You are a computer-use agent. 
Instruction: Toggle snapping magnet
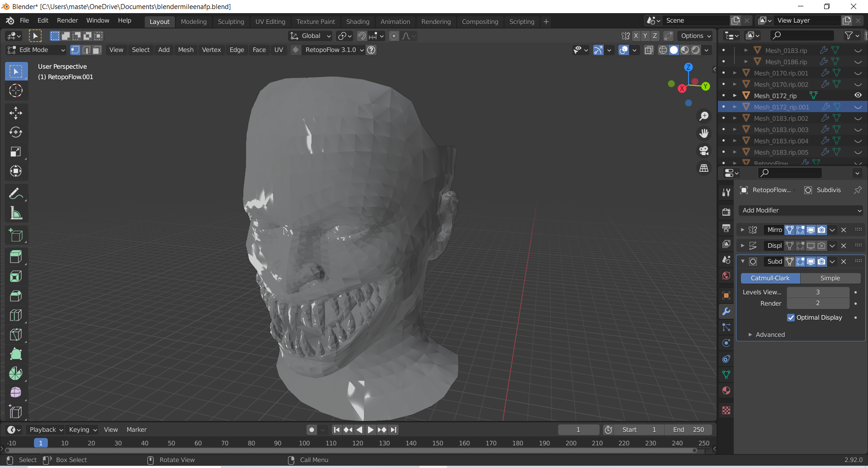pyautogui.click(x=362, y=36)
